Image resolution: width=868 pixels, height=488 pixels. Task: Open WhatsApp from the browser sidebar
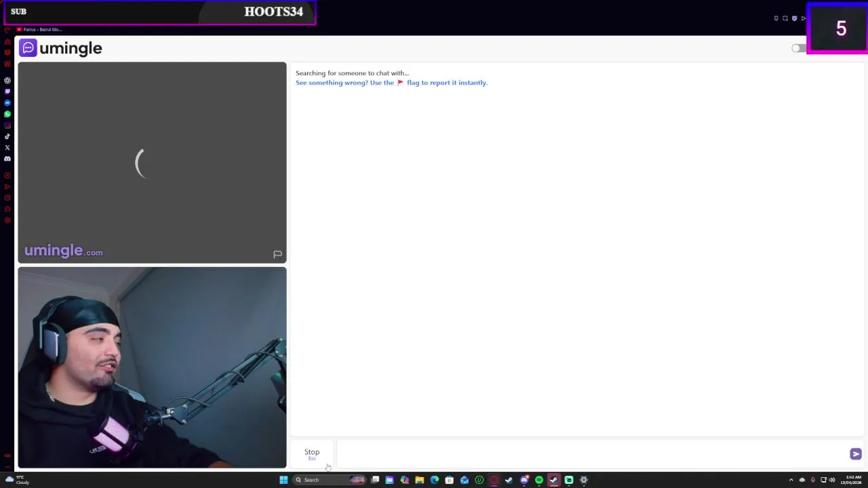[x=7, y=114]
